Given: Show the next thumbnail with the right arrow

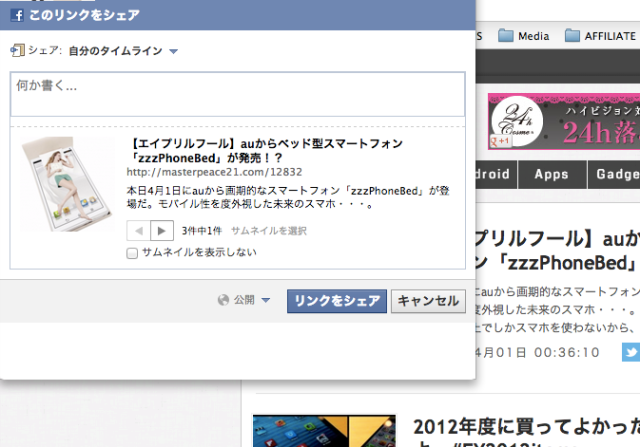Looking at the screenshot, I should click(x=162, y=231).
